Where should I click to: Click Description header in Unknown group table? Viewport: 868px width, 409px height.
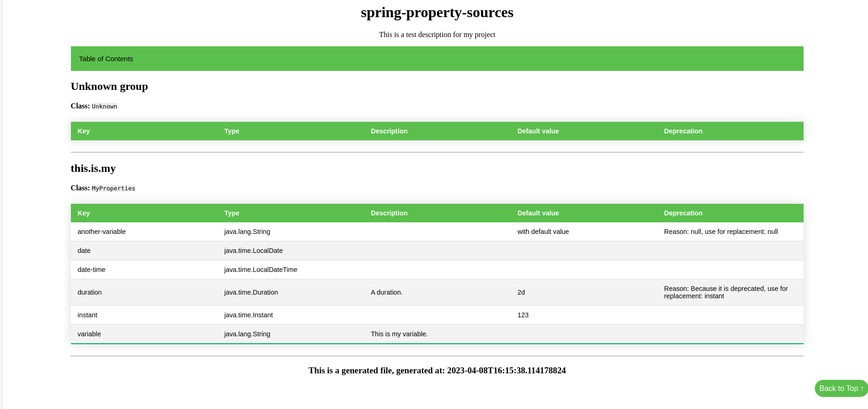(389, 131)
